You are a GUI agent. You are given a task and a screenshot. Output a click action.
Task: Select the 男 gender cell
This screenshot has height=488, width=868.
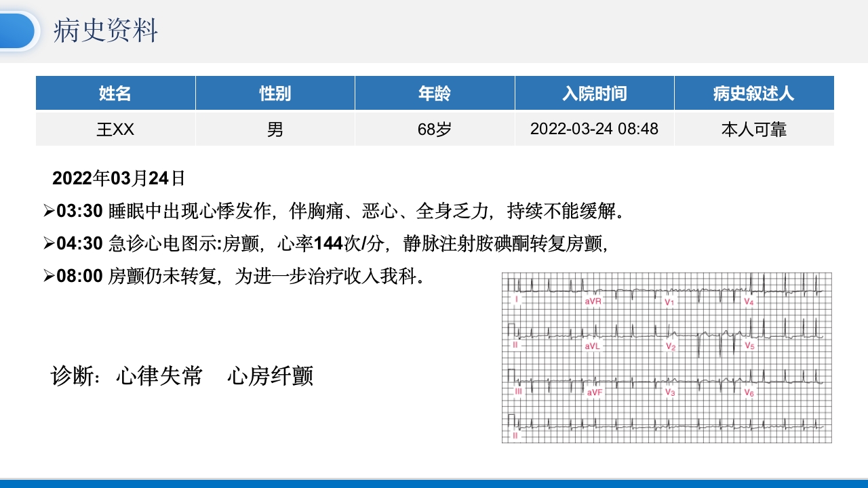275,129
